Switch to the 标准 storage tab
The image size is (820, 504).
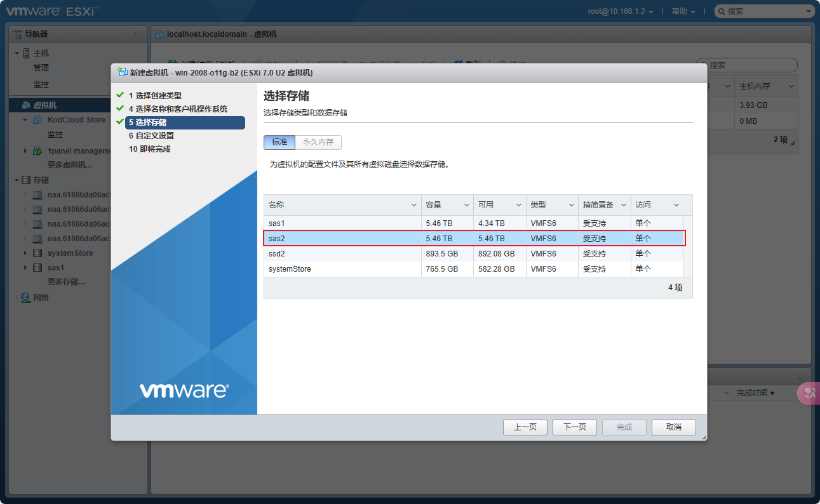[279, 142]
